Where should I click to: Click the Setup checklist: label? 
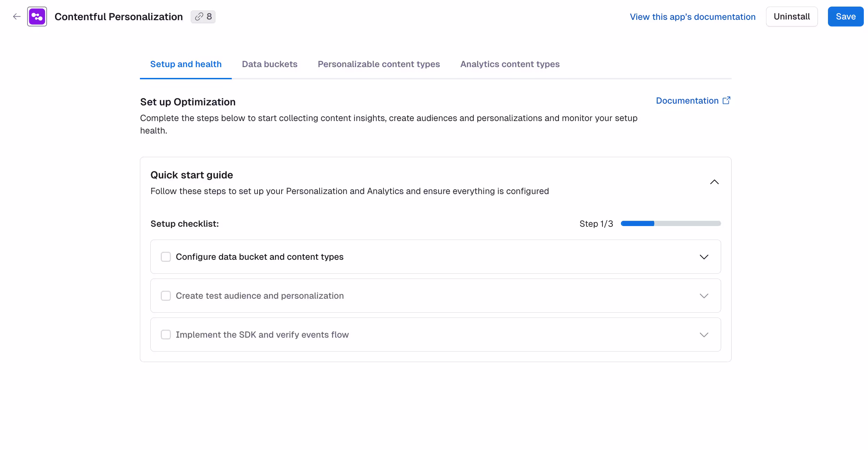point(185,224)
